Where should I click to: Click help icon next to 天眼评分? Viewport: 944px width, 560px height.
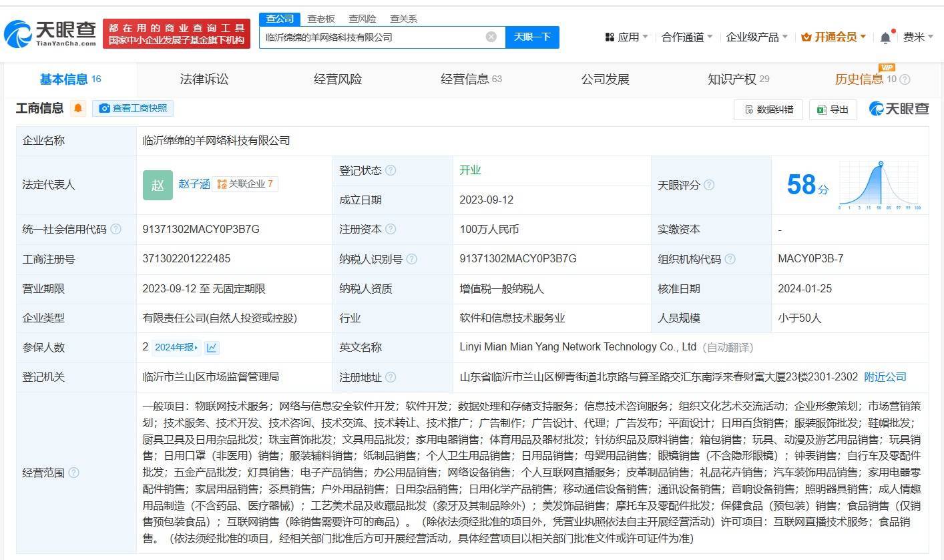[x=709, y=185]
